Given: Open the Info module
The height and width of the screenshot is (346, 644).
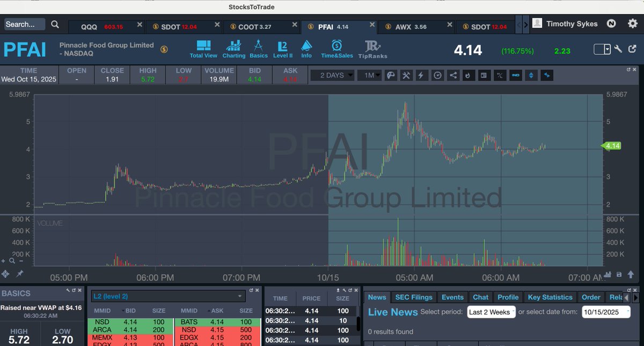Looking at the screenshot, I should (x=306, y=49).
